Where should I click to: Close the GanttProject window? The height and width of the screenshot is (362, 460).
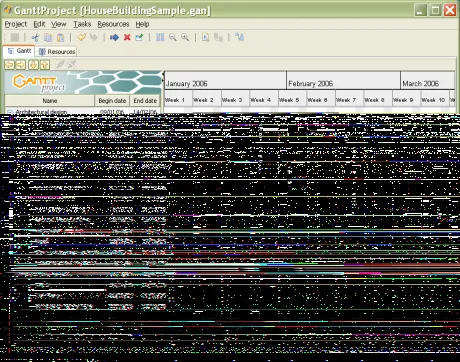point(450,10)
